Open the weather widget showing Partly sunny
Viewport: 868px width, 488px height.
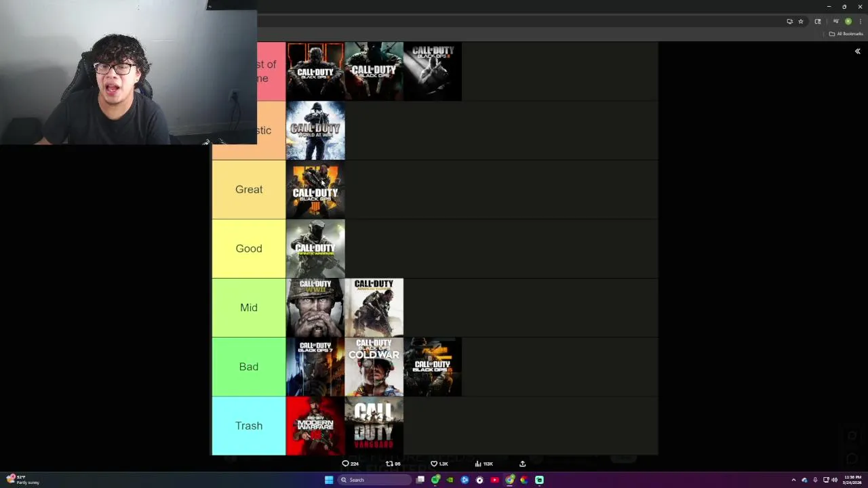click(23, 480)
